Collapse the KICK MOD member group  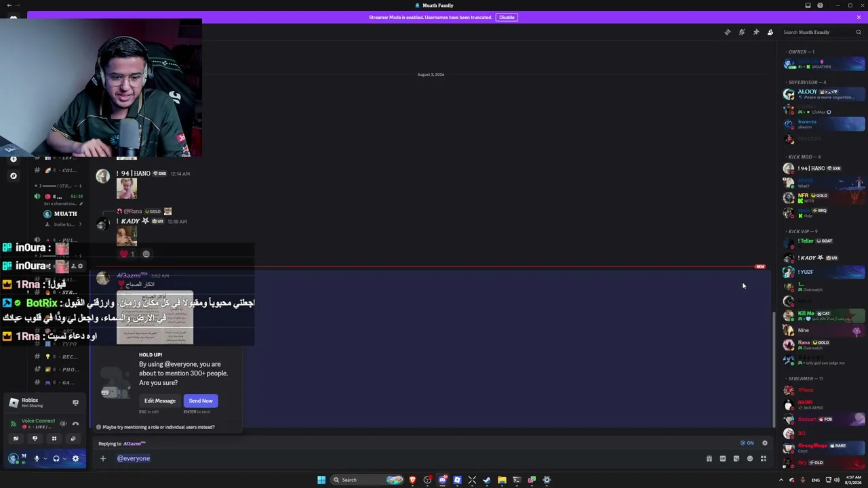(x=804, y=157)
